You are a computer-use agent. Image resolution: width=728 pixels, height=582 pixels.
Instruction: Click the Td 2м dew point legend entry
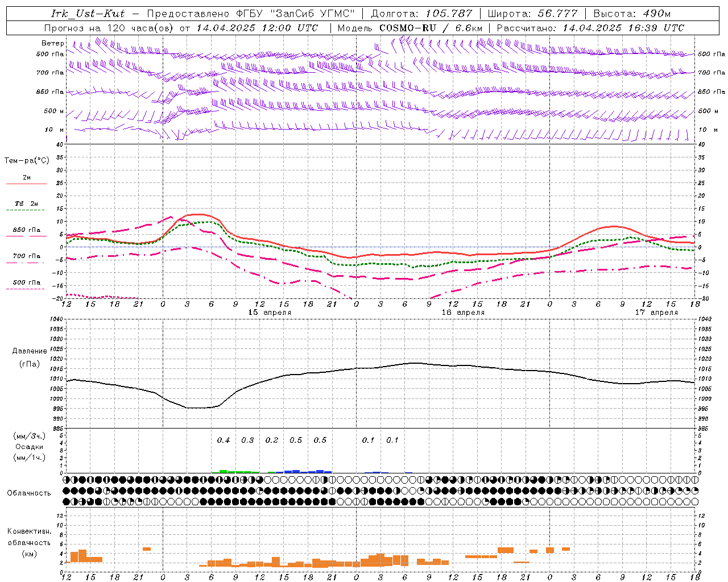27,203
